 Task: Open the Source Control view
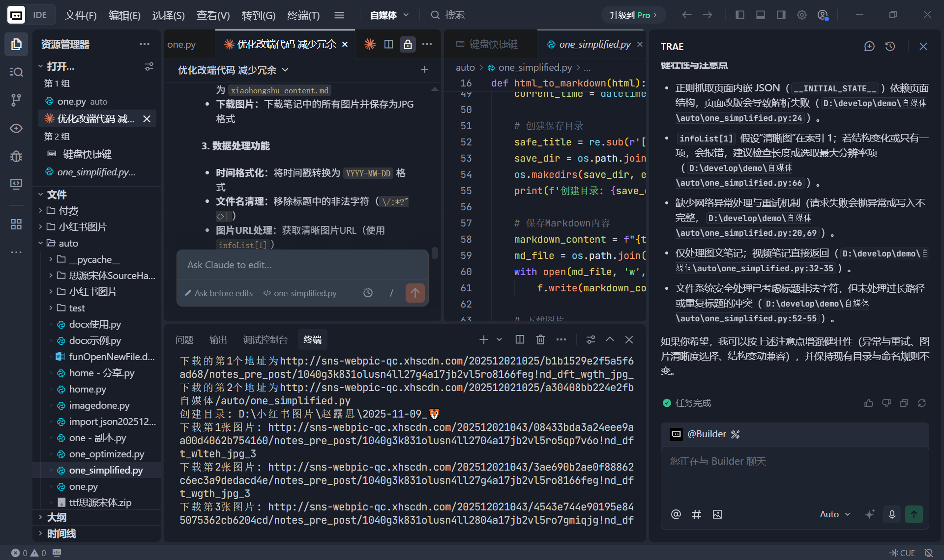pos(16,100)
